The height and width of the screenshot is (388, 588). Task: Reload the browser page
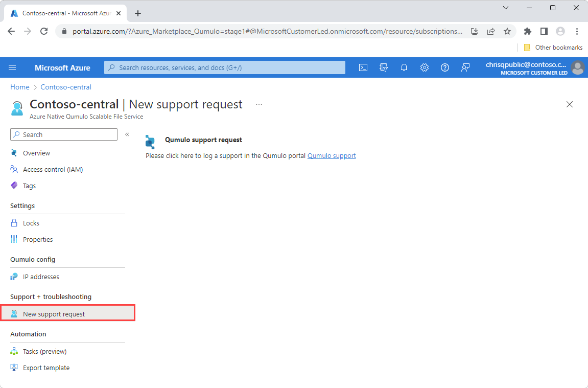click(x=44, y=31)
